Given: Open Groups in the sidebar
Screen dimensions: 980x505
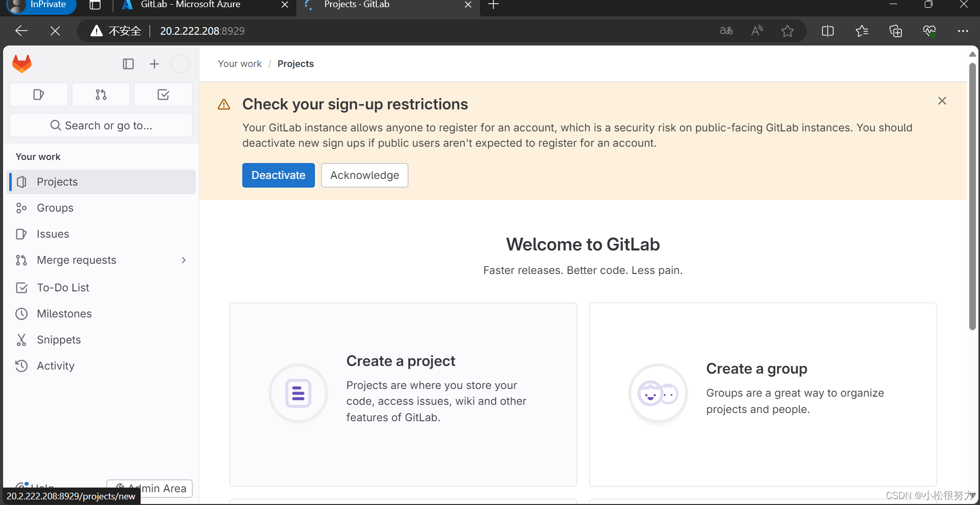Looking at the screenshot, I should 101,208.
